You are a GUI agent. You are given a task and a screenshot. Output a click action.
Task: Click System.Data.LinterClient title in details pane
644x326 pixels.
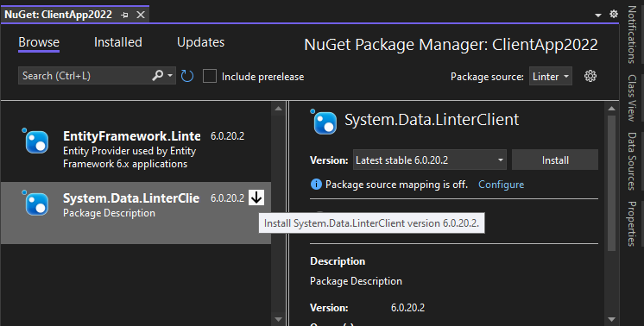pos(432,120)
